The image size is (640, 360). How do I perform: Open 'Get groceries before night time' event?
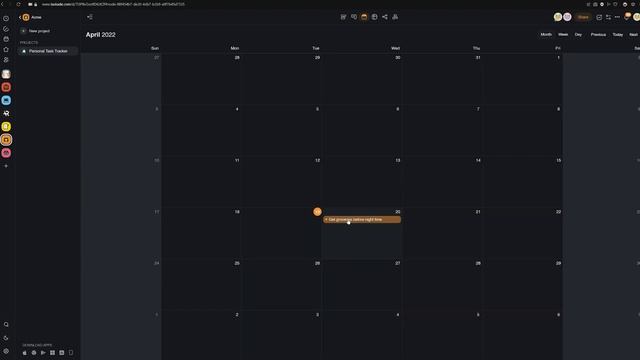[362, 220]
